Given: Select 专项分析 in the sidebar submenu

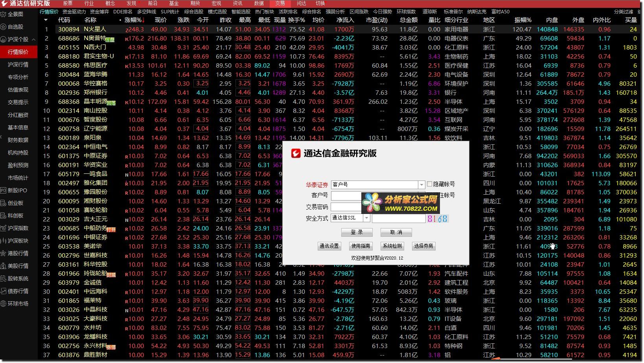Looking at the screenshot, I should pyautogui.click(x=18, y=77).
